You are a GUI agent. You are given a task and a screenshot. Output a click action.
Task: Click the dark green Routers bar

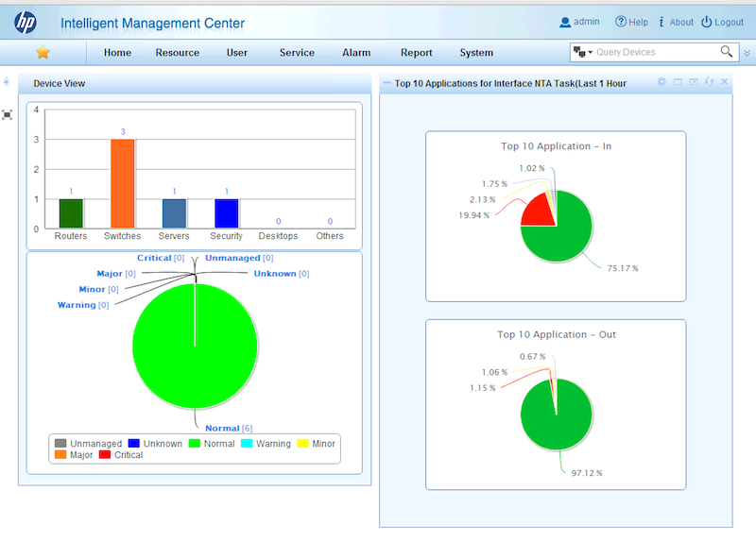coord(71,213)
